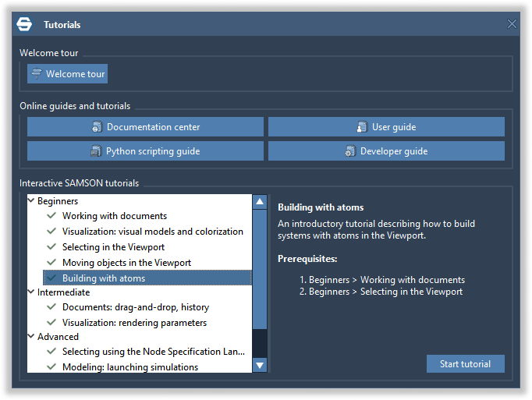Open the Documentation center guide
Screen dimensions: 532x400
pyautogui.click(x=145, y=127)
